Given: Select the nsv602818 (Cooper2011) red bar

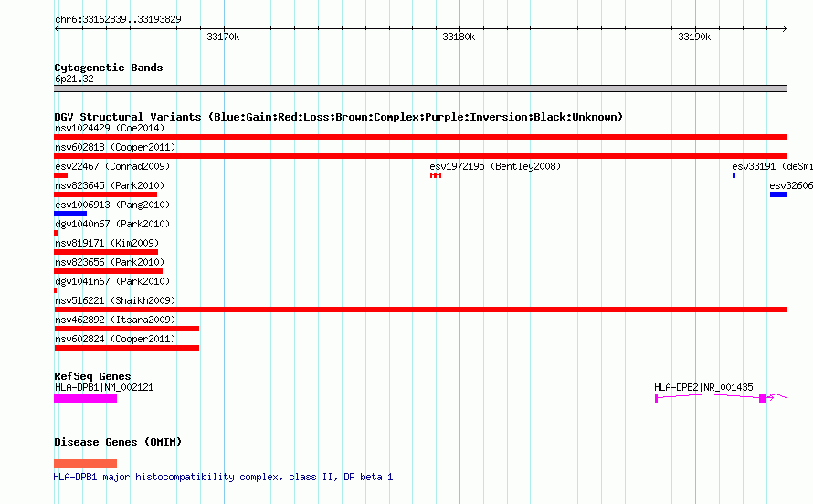Looking at the screenshot, I should (420, 156).
